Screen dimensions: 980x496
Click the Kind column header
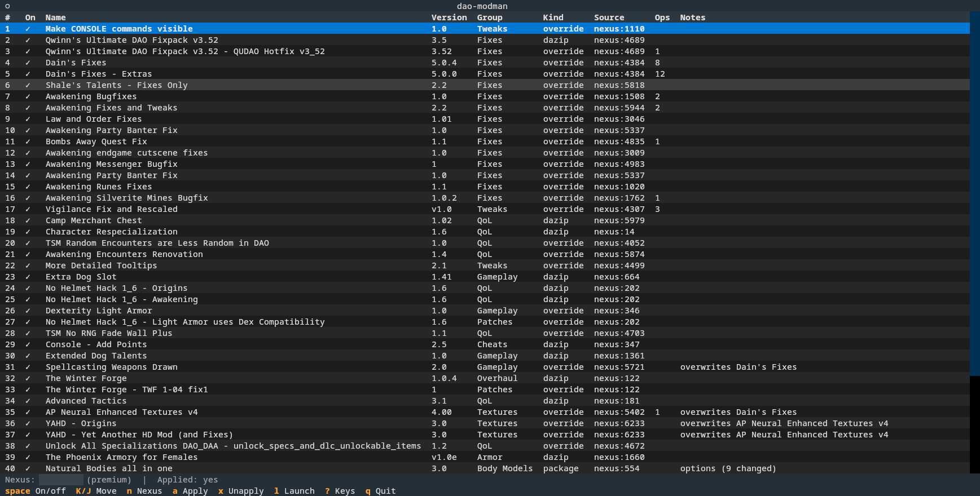point(553,17)
